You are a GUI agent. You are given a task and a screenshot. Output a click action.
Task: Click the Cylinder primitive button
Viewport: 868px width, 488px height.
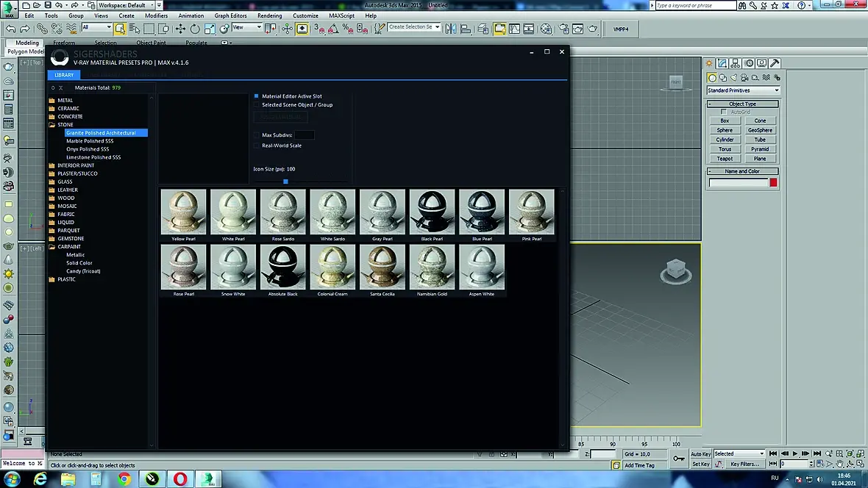coord(725,140)
